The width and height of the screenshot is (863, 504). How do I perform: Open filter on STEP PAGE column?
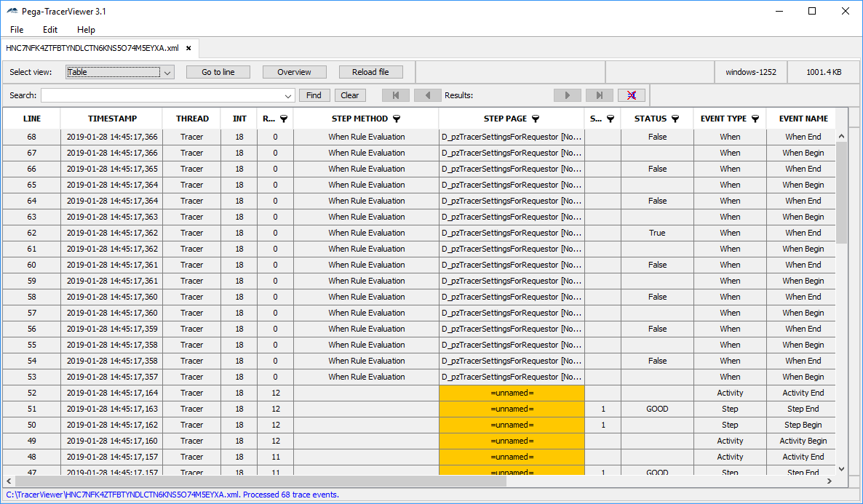click(535, 119)
